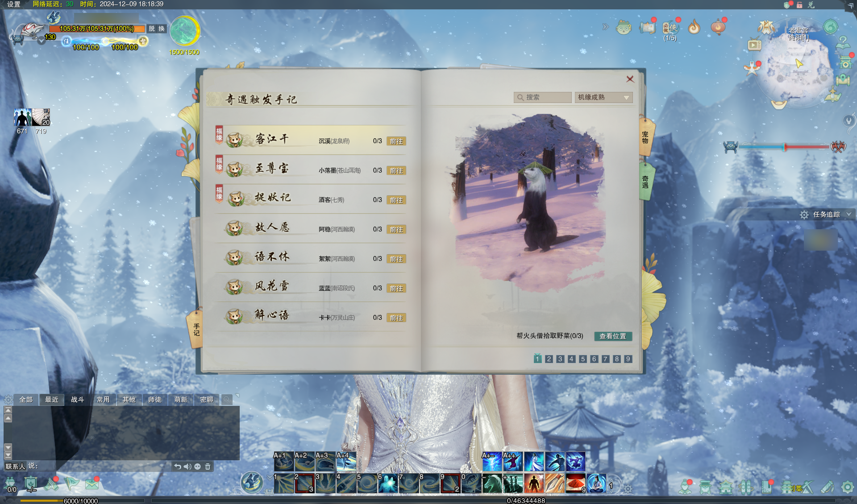Expand the 机缘成熟 filter dropdown
Image resolution: width=857 pixels, height=504 pixels.
coord(603,97)
